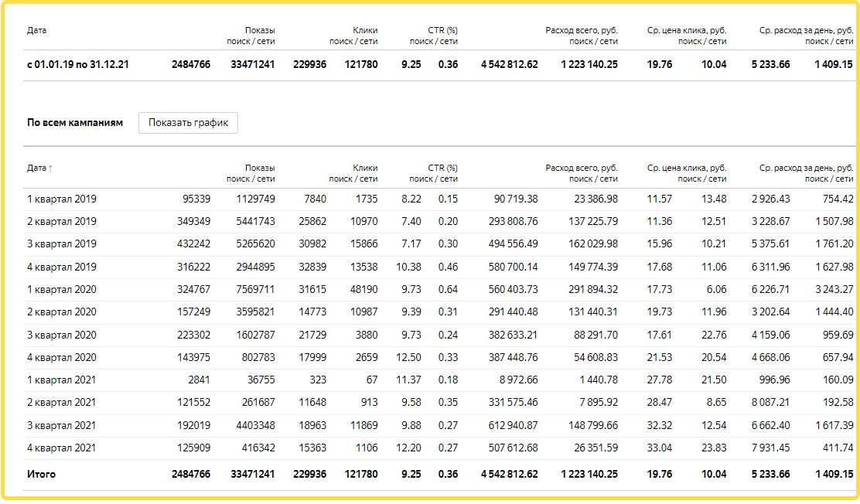Sort by "Показы" in the quarterly table header

260,168
